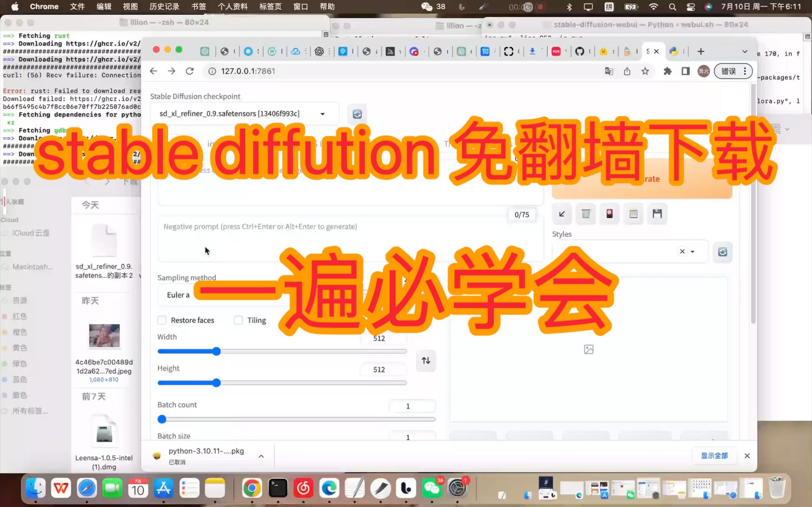This screenshot has width=812, height=507.
Task: Expand the Styles dropdown arrow
Action: [692, 251]
